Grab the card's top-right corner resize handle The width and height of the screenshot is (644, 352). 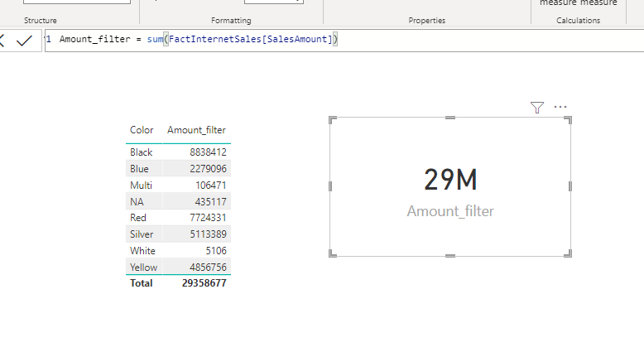click(568, 120)
